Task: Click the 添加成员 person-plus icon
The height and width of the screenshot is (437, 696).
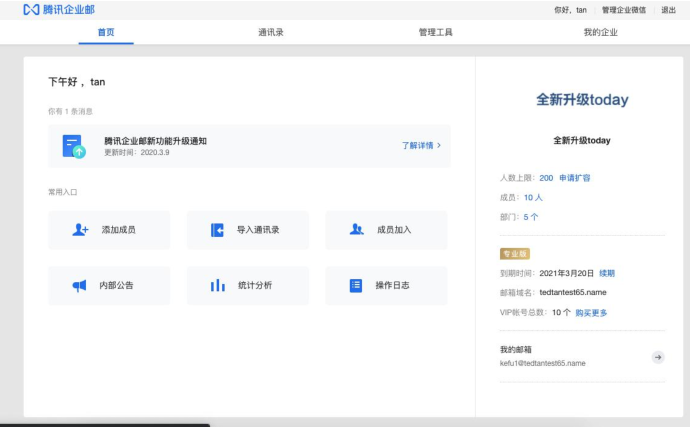Action: tap(80, 230)
